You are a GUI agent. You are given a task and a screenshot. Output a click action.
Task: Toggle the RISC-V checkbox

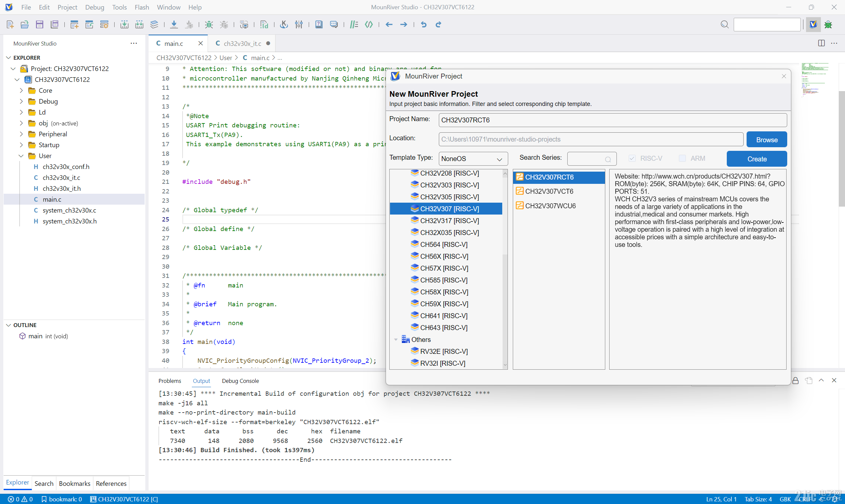tap(632, 158)
